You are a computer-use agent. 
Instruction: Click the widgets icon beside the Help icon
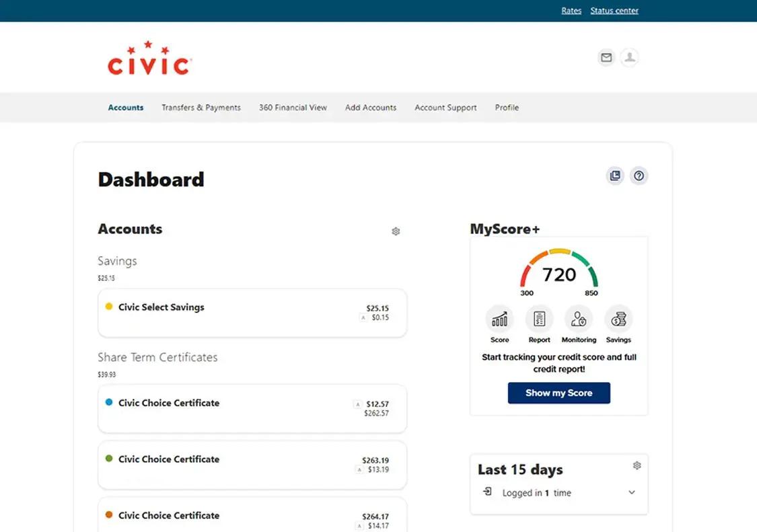point(614,176)
